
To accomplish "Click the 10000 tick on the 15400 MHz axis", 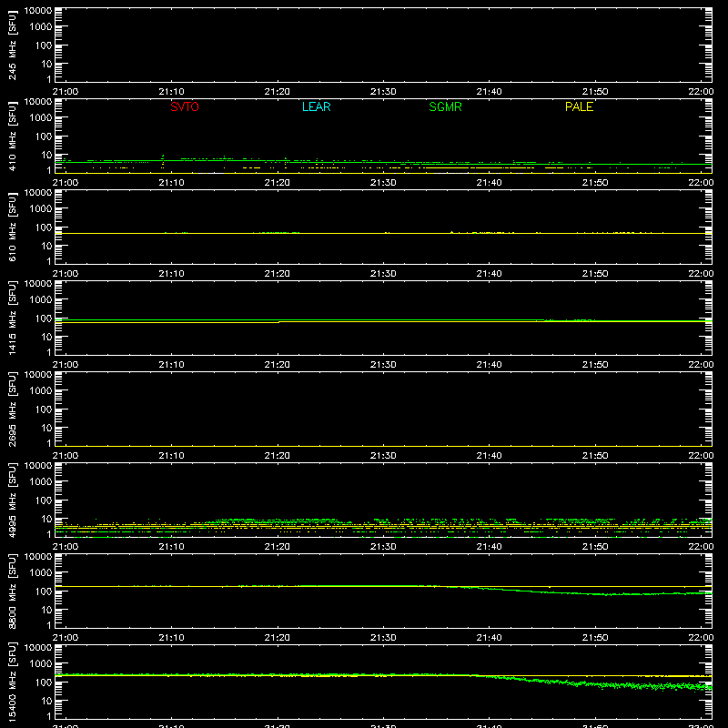I will click(38, 648).
